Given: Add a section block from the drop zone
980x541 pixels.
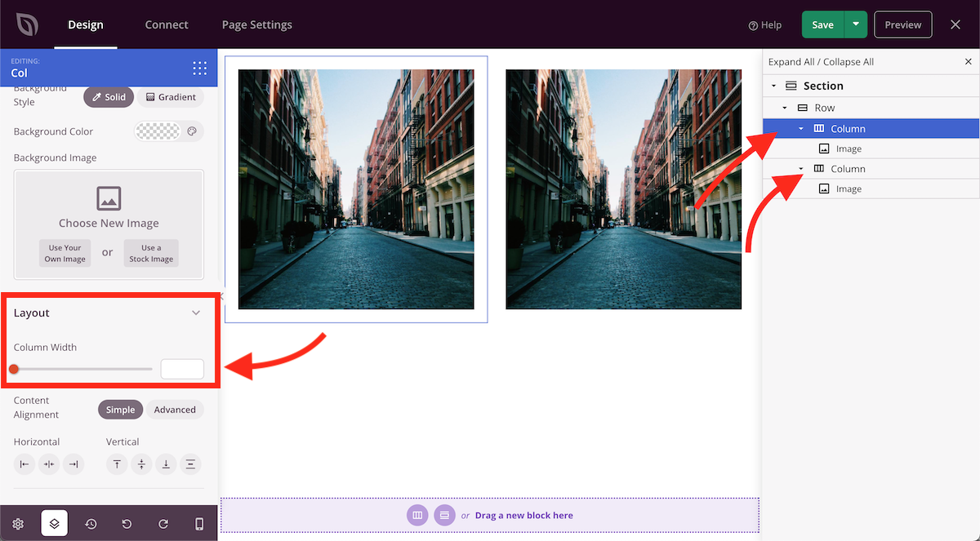Looking at the screenshot, I should 444,515.
